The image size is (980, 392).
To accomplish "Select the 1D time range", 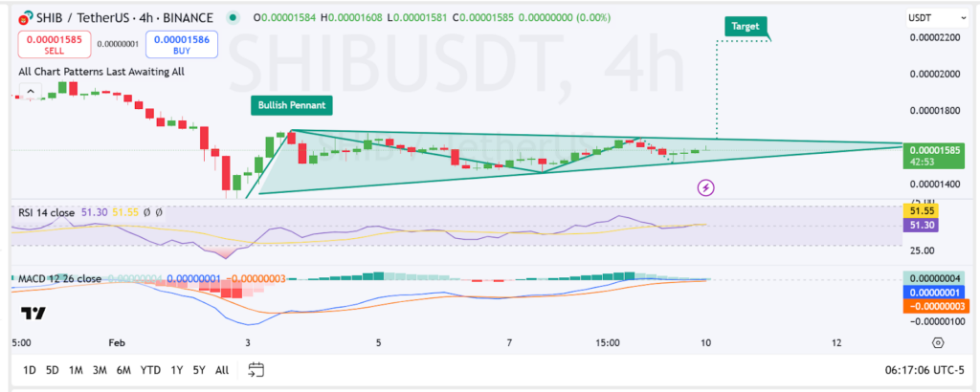I will [30, 370].
